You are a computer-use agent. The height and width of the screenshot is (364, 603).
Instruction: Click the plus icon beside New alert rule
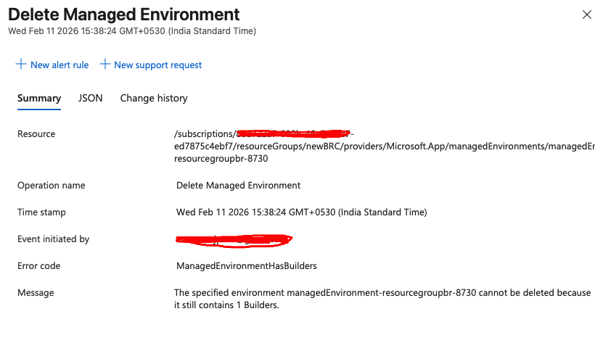[21, 65]
